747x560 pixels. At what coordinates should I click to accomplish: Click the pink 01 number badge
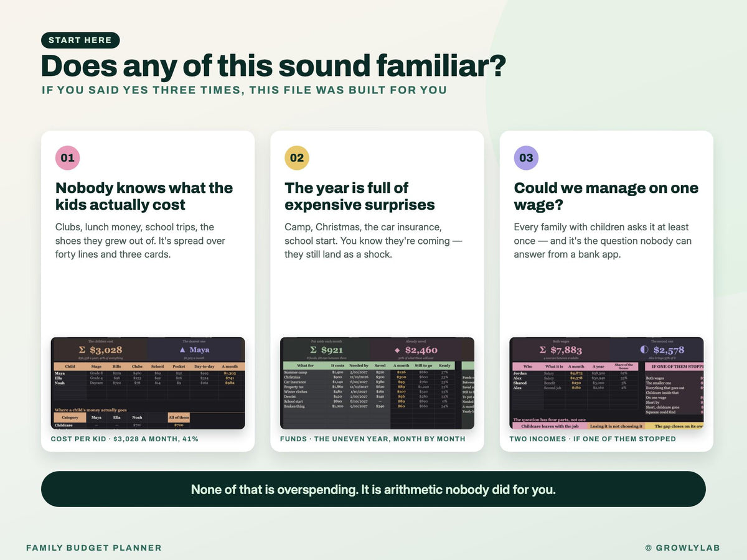point(68,158)
